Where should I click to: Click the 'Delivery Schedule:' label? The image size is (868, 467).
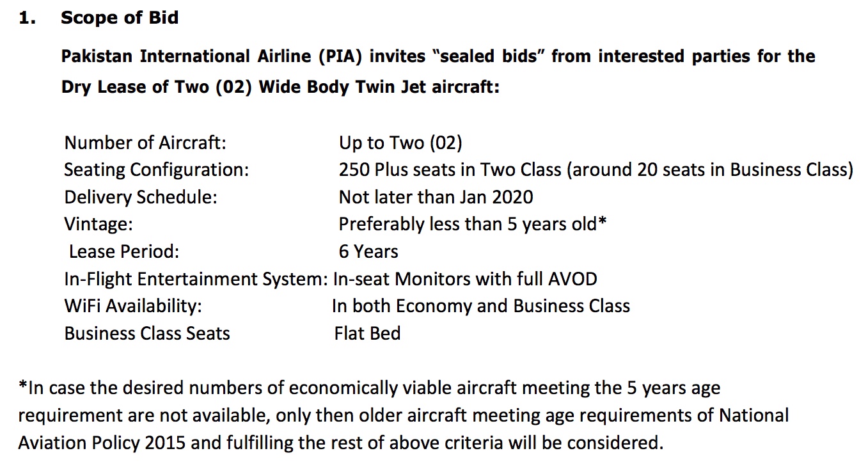(141, 197)
